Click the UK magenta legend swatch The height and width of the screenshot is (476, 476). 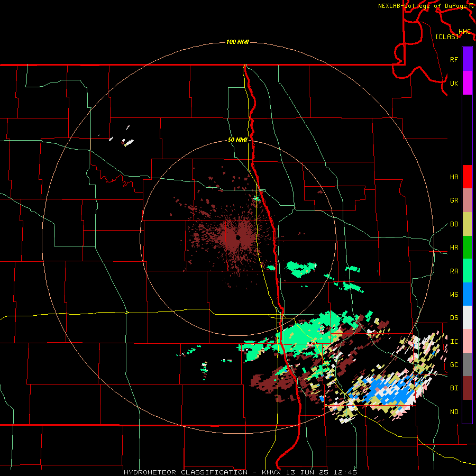467,83
